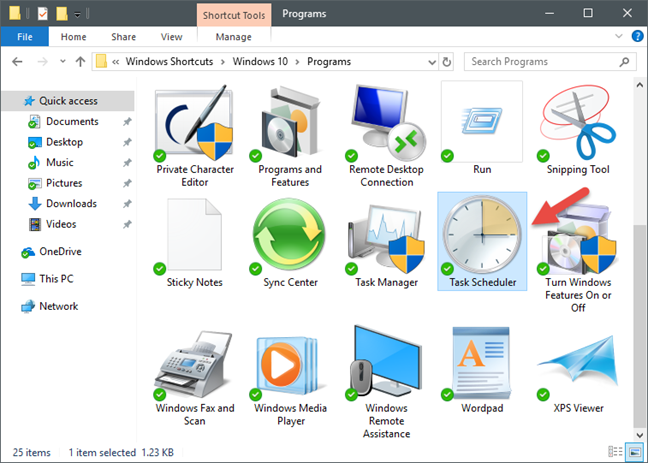The image size is (648, 463).
Task: Click the Properties icon in title bar
Action: pos(43,14)
